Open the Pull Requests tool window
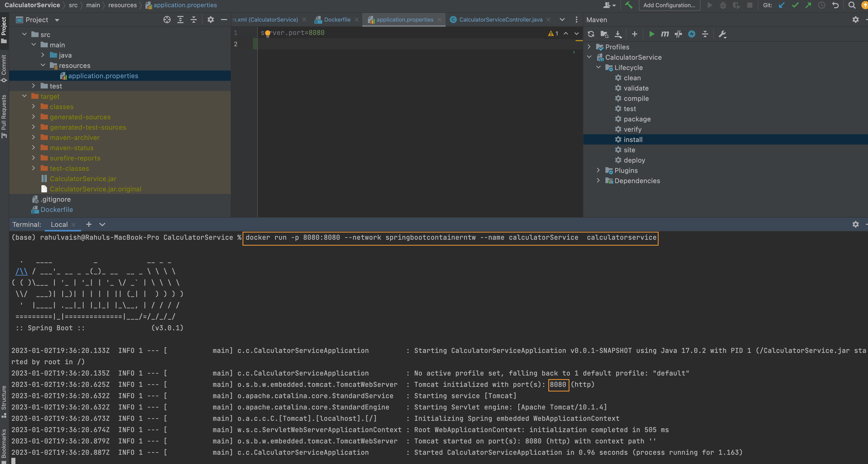Screen dimensions: 868x464 4,116
